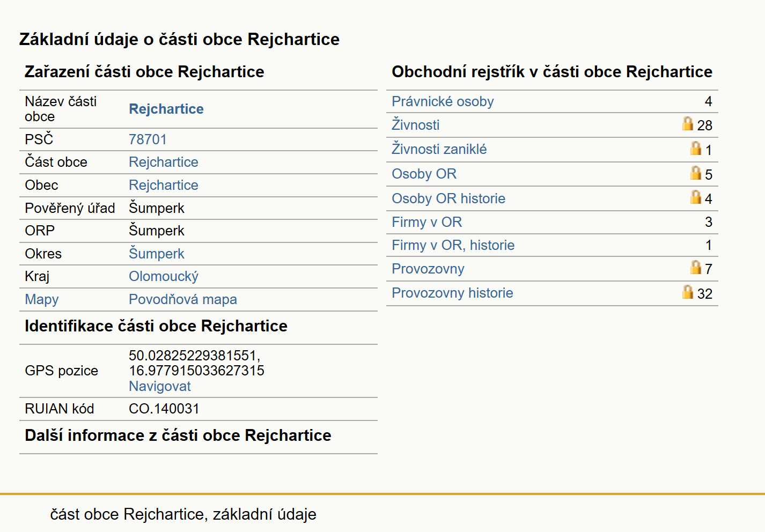
Task: Click the lock icon in Živnosti zaniklé row
Action: point(696,148)
